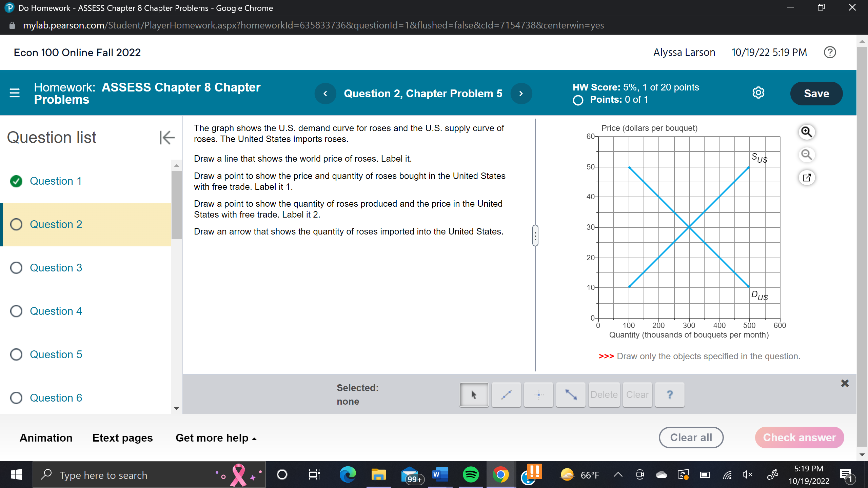Open the graph in a new window
Image resolution: width=868 pixels, height=488 pixels.
807,177
